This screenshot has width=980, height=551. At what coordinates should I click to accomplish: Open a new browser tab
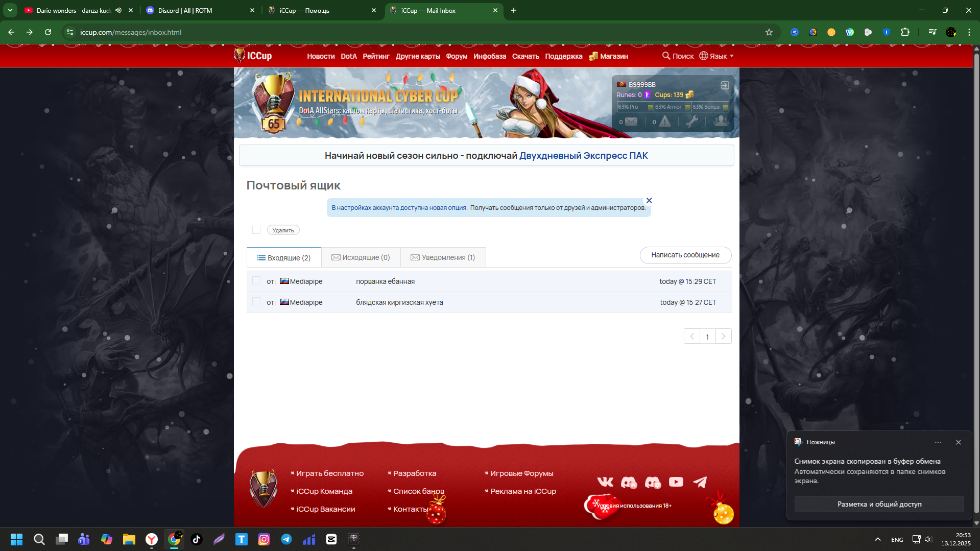[x=514, y=10]
